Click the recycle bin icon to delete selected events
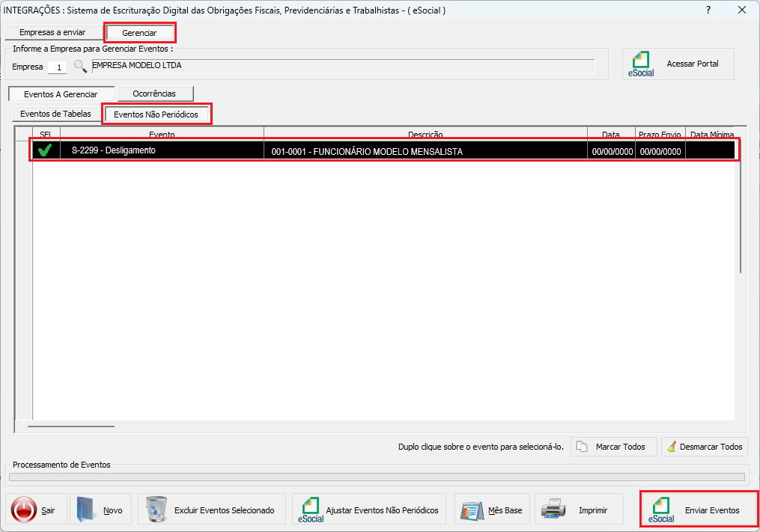760x532 pixels. pyautogui.click(x=156, y=510)
